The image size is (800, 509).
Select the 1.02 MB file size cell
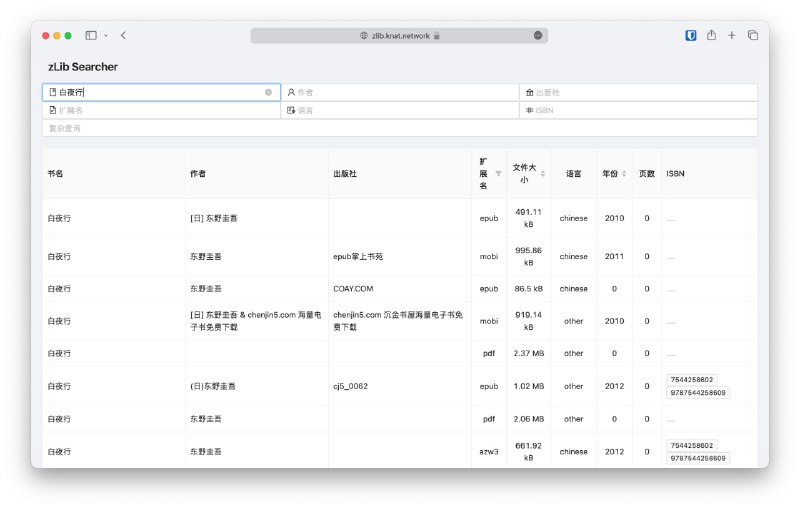(x=529, y=386)
